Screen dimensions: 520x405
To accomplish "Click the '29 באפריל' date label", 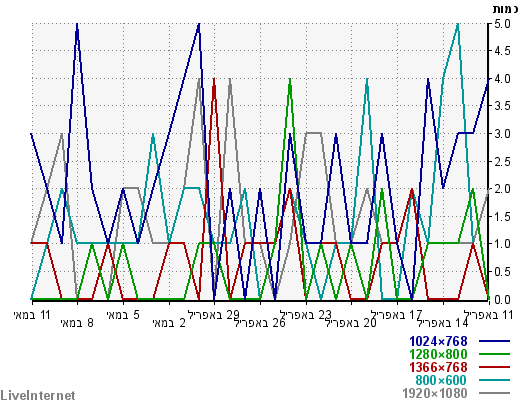I will [x=214, y=315].
